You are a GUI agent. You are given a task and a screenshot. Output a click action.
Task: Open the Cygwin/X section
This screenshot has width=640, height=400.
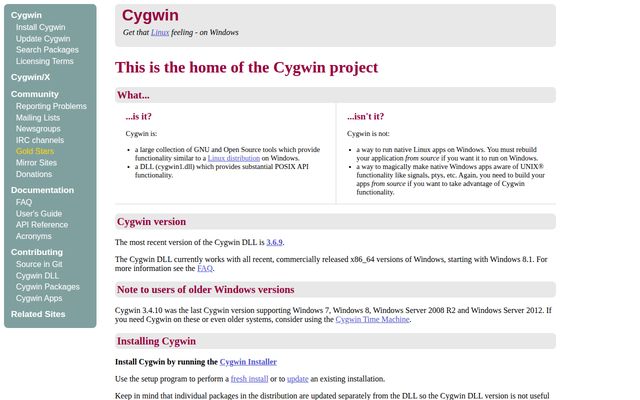pos(30,77)
